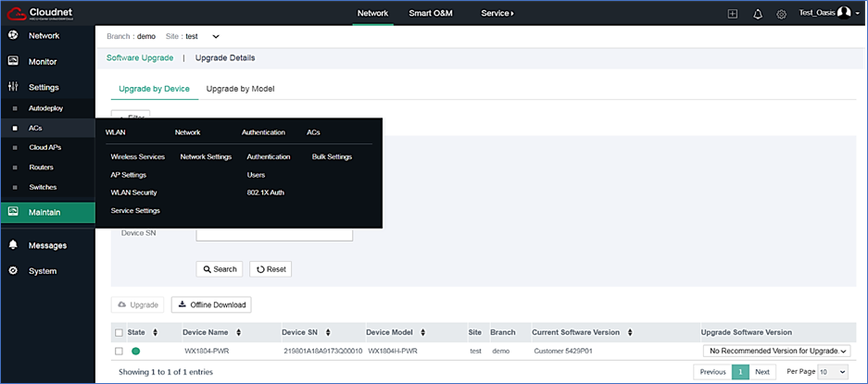This screenshot has height=384, width=868.
Task: Click the Offline Download button
Action: (211, 304)
